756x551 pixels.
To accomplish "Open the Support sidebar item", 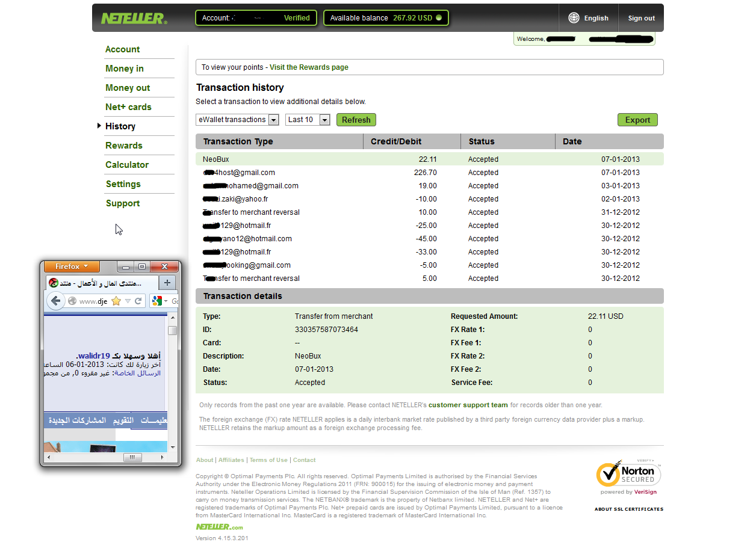I will coord(123,203).
